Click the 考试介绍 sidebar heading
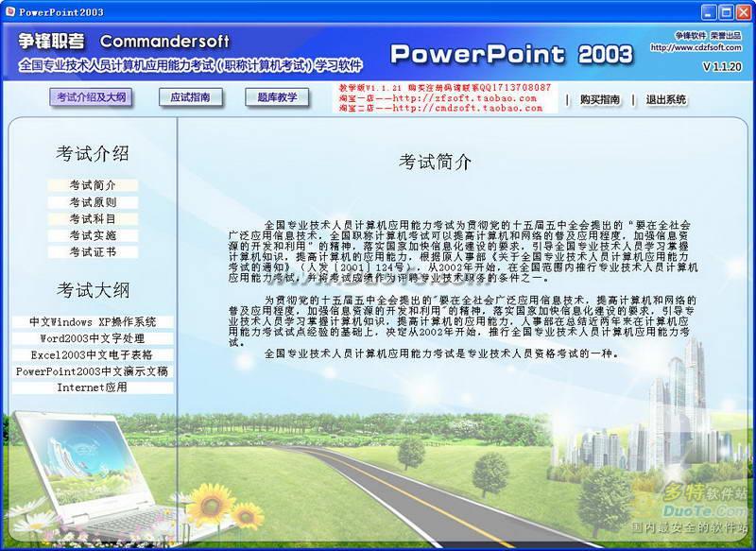The image size is (756, 551). click(93, 154)
